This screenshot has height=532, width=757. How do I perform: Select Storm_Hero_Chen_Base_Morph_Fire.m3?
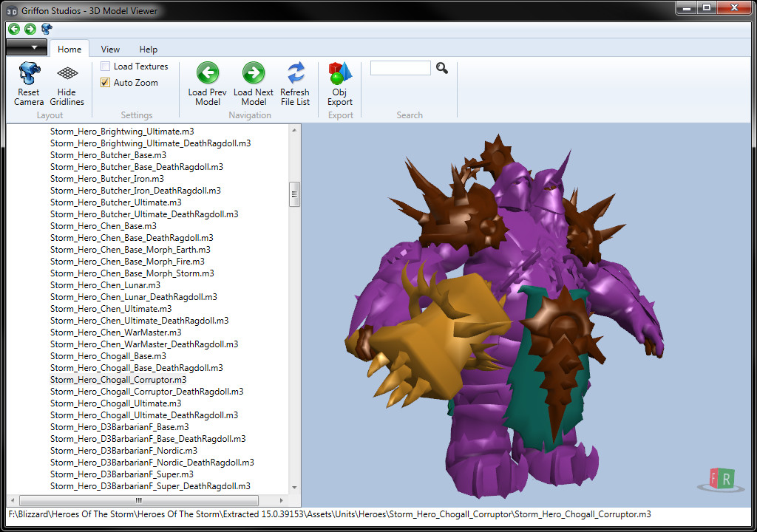click(127, 261)
